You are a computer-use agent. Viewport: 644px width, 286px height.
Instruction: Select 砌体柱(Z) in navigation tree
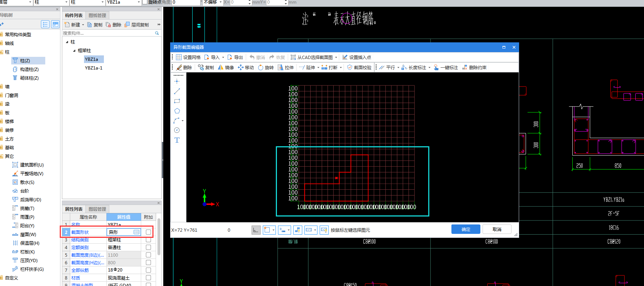[26, 78]
